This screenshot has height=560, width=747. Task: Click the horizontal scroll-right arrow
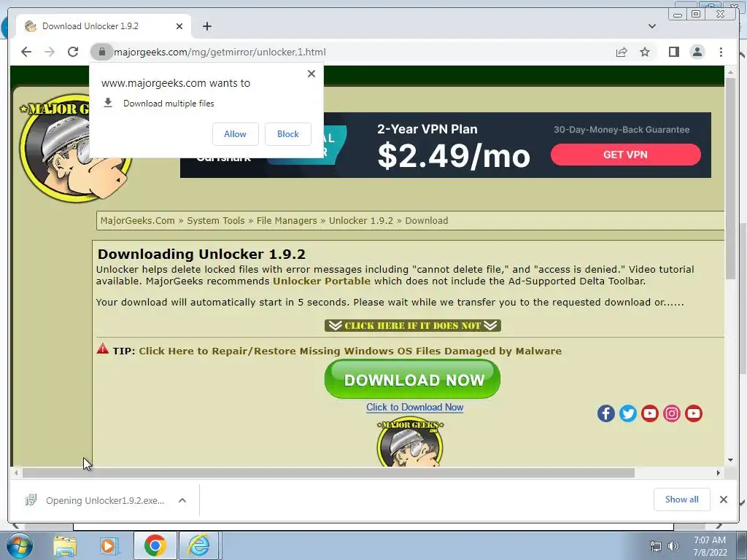tap(719, 472)
